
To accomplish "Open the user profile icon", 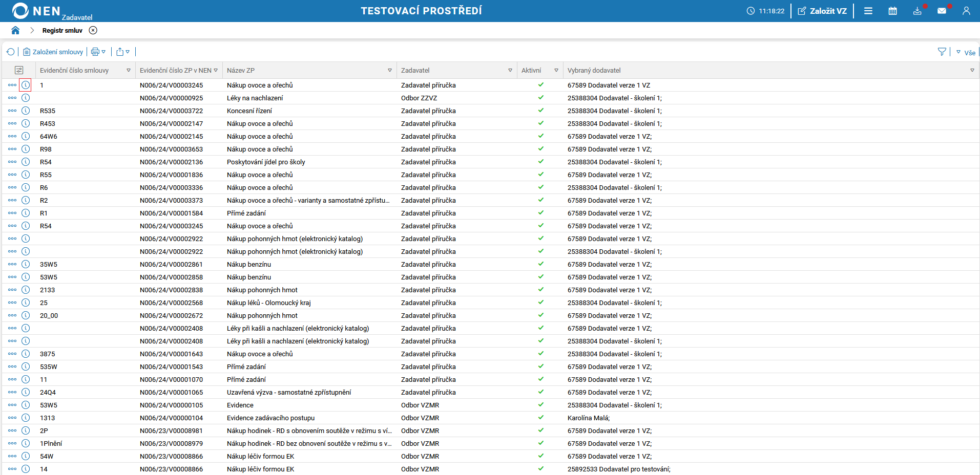I will coord(966,10).
